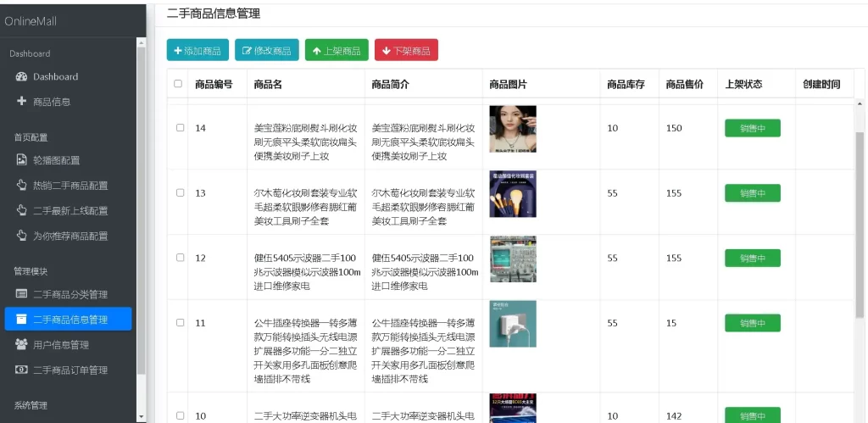Check the checkbox for product 11

pos(180,322)
